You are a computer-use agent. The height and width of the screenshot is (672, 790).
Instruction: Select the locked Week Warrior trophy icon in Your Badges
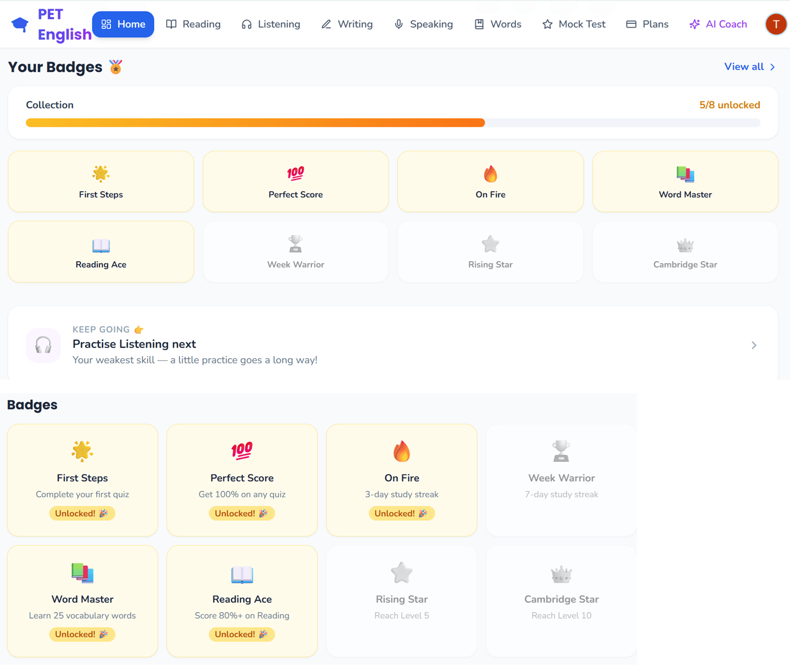[295, 244]
